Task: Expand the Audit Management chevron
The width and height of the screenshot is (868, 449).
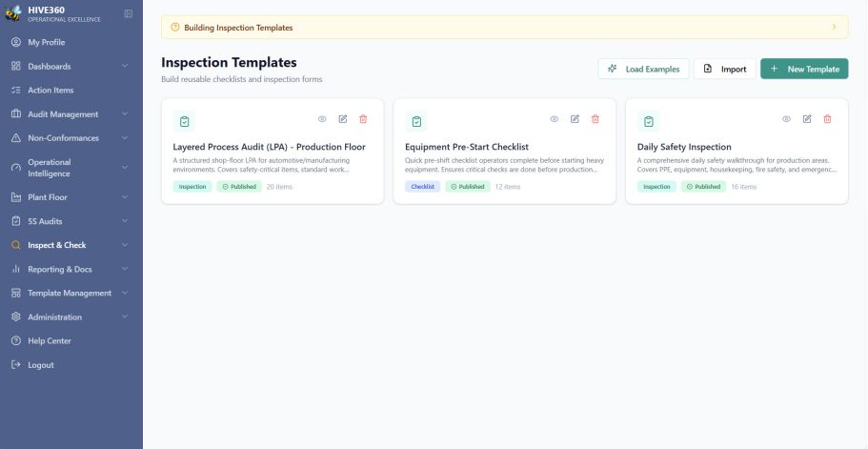Action: pyautogui.click(x=125, y=114)
